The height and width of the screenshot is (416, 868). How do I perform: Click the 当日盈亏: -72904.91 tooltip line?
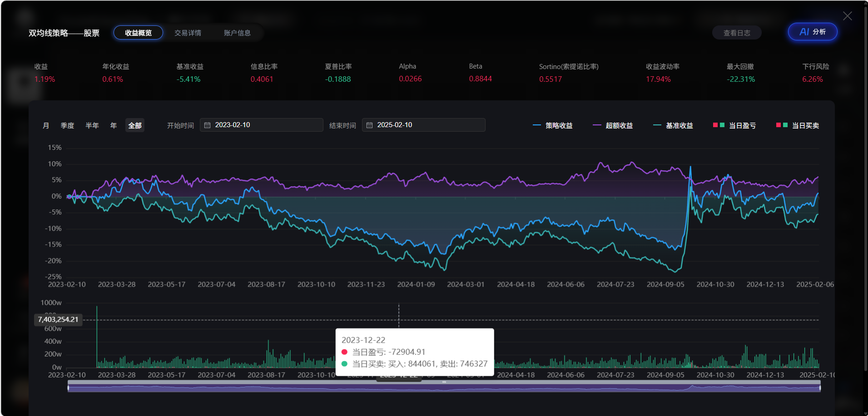[383, 352]
